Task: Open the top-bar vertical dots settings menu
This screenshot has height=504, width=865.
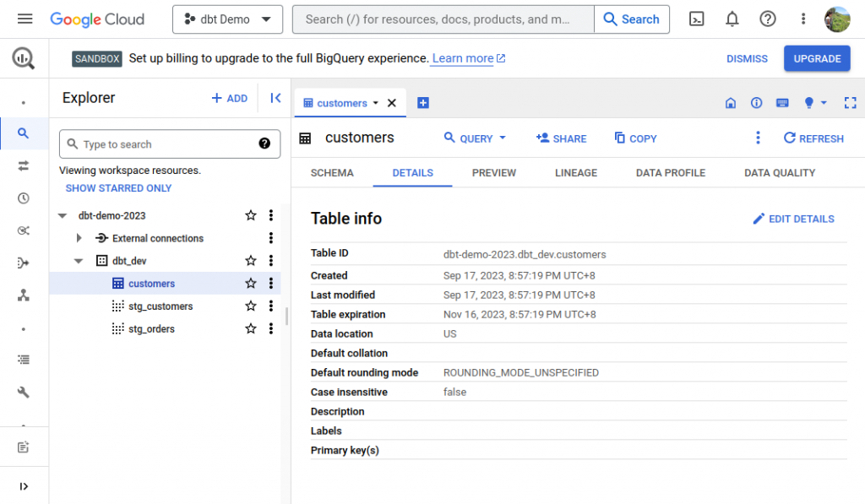Action: tap(803, 19)
